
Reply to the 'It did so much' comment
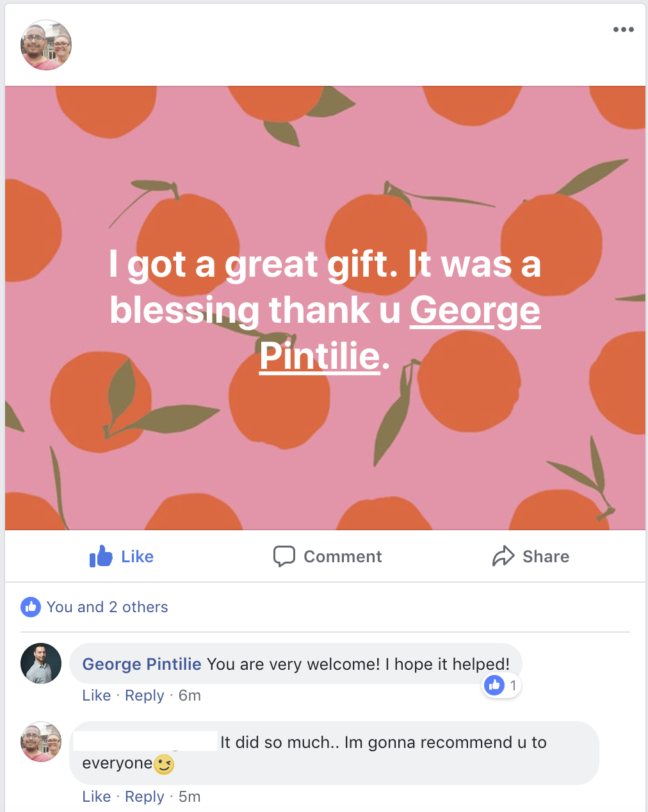coord(144,797)
